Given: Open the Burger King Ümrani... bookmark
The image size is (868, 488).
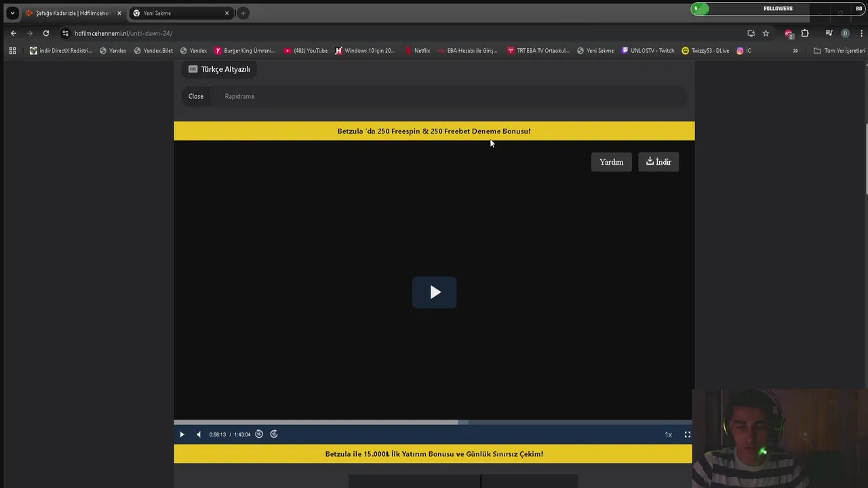Looking at the screenshot, I should click(x=245, y=51).
